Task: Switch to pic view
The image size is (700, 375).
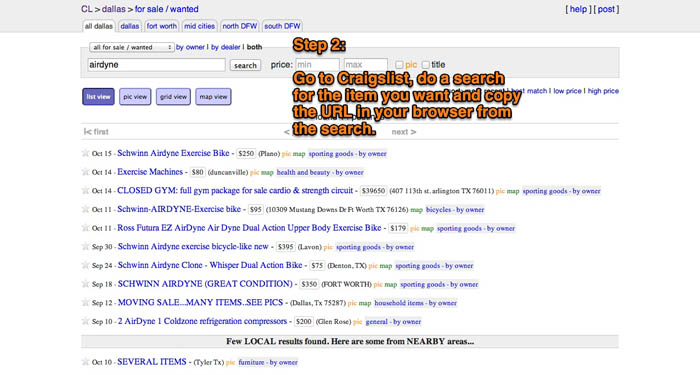Action: point(135,96)
